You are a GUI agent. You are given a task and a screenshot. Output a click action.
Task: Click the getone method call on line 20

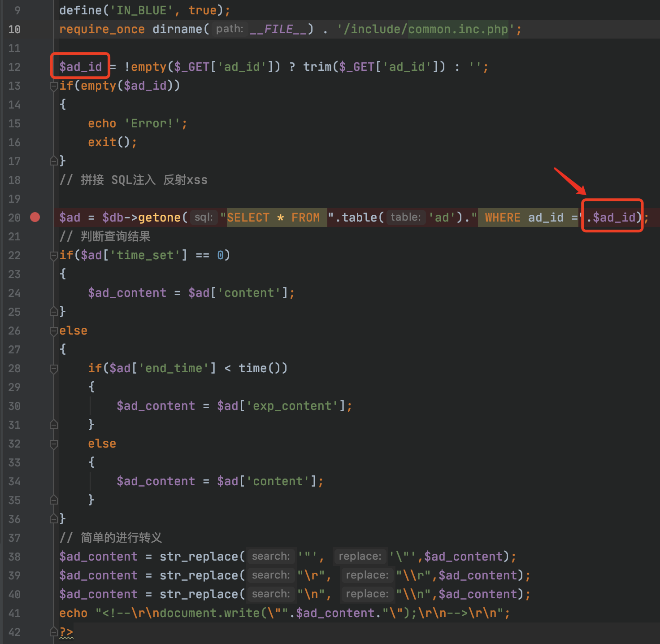pyautogui.click(x=159, y=218)
